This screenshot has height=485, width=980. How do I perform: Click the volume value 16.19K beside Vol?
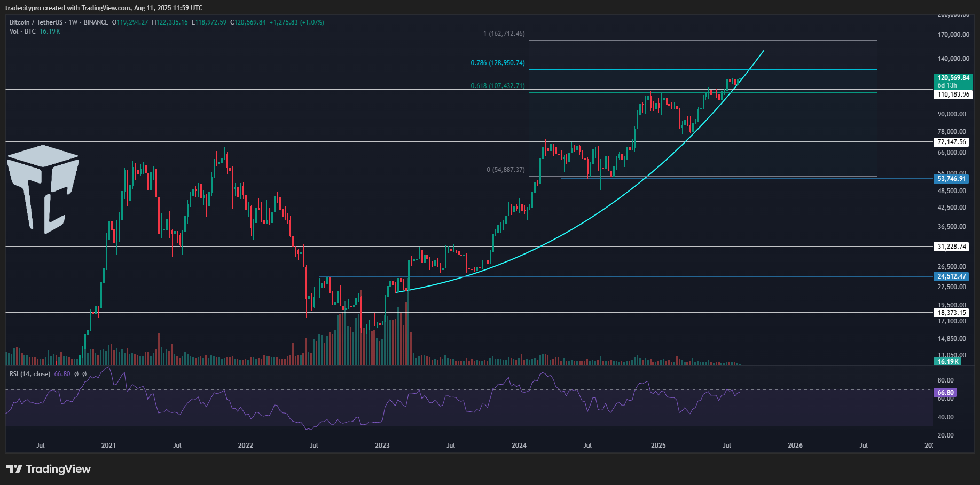point(50,31)
